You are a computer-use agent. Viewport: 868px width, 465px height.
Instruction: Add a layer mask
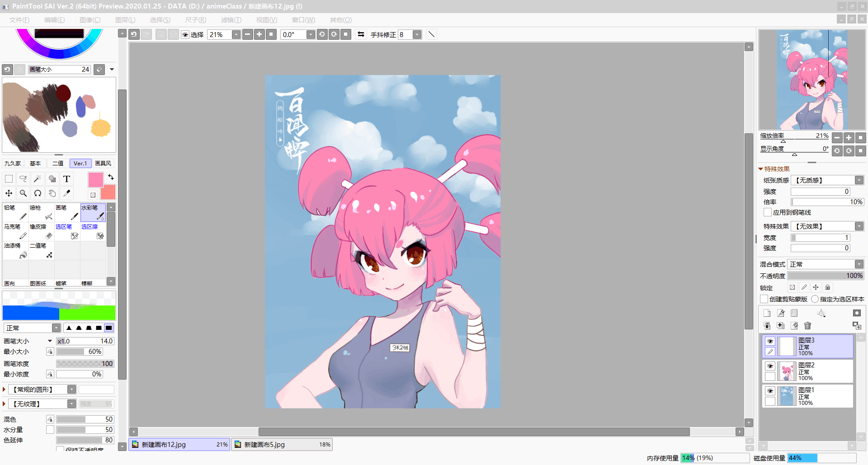[x=857, y=313]
